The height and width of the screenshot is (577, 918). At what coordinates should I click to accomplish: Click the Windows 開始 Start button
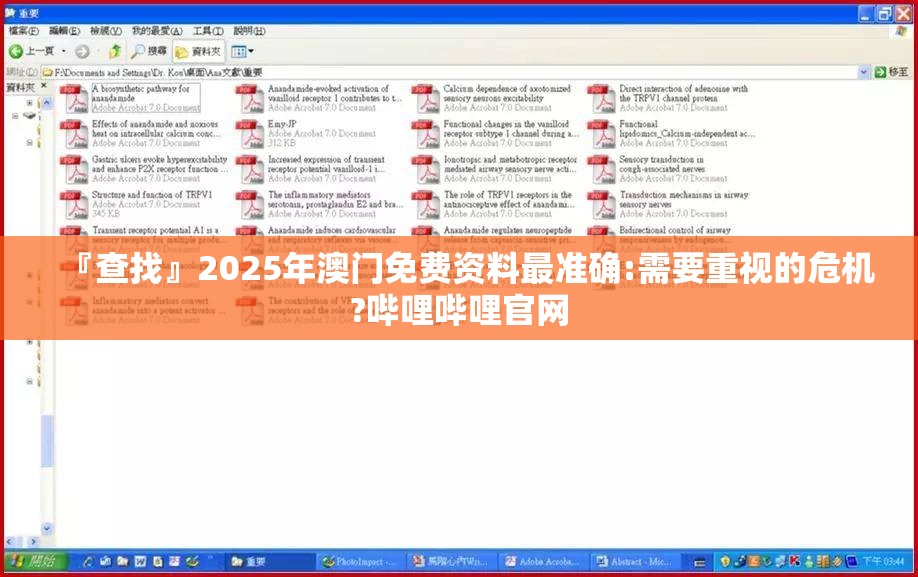click(35, 561)
